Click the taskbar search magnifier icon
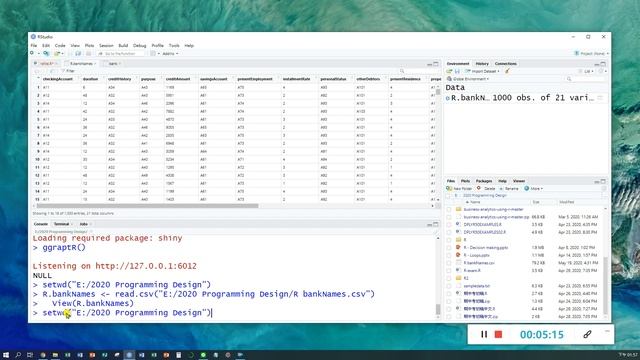This screenshot has height=360, width=640. [18, 355]
